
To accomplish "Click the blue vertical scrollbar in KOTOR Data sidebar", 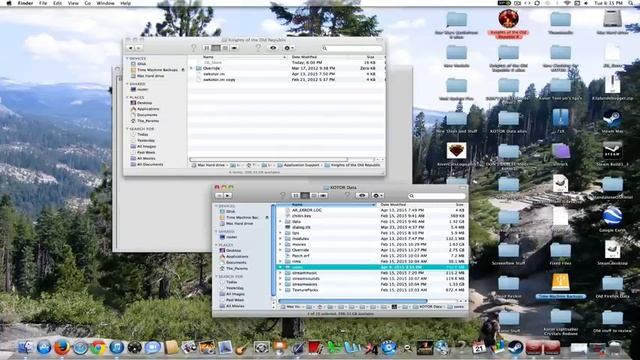I will (273, 251).
